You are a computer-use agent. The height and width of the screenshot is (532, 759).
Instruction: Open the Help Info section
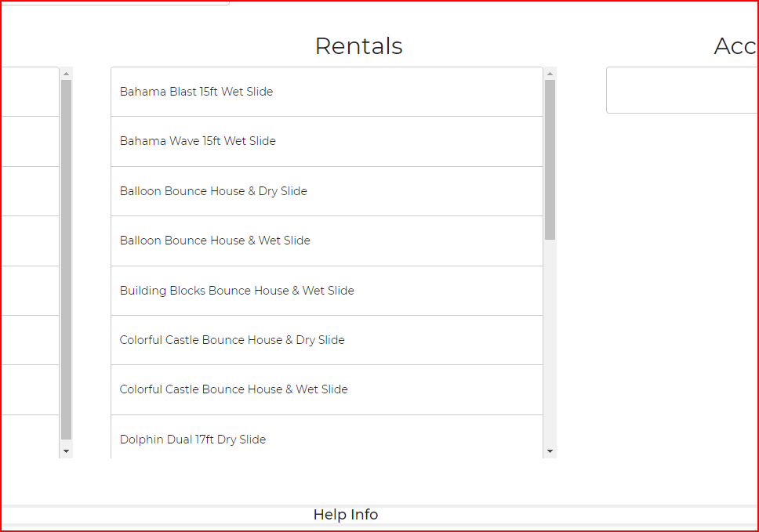pyautogui.click(x=346, y=515)
